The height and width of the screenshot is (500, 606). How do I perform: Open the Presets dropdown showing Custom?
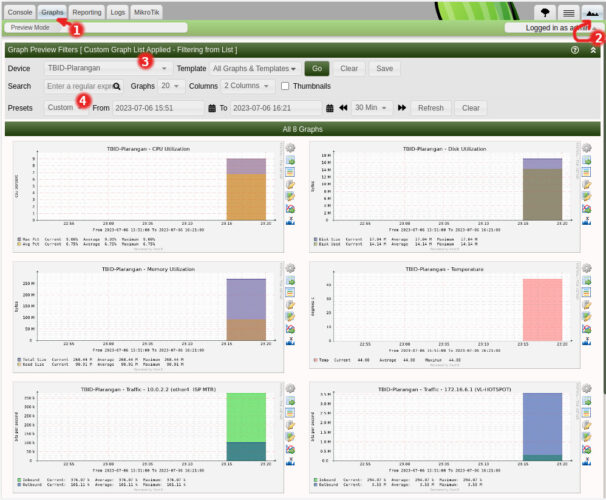point(66,108)
